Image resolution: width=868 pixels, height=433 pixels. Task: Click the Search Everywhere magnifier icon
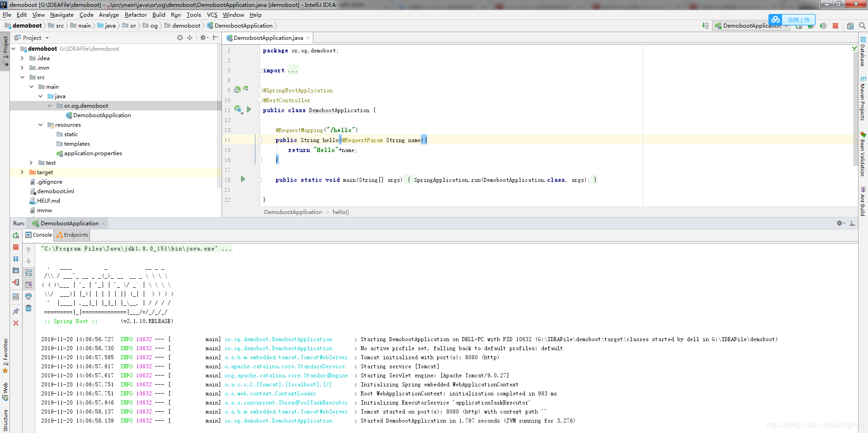click(862, 26)
